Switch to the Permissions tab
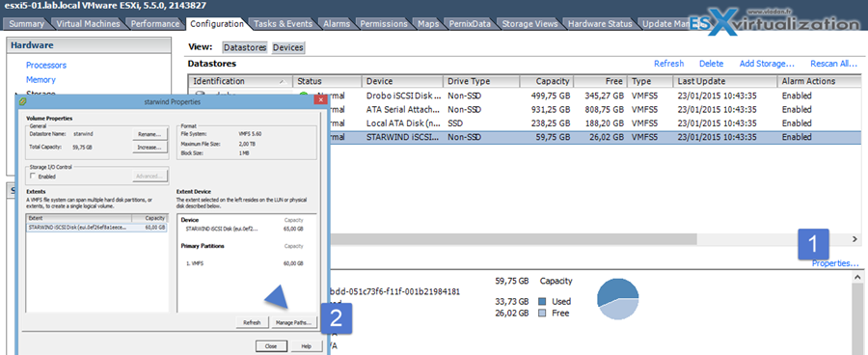The image size is (868, 355). (x=384, y=24)
